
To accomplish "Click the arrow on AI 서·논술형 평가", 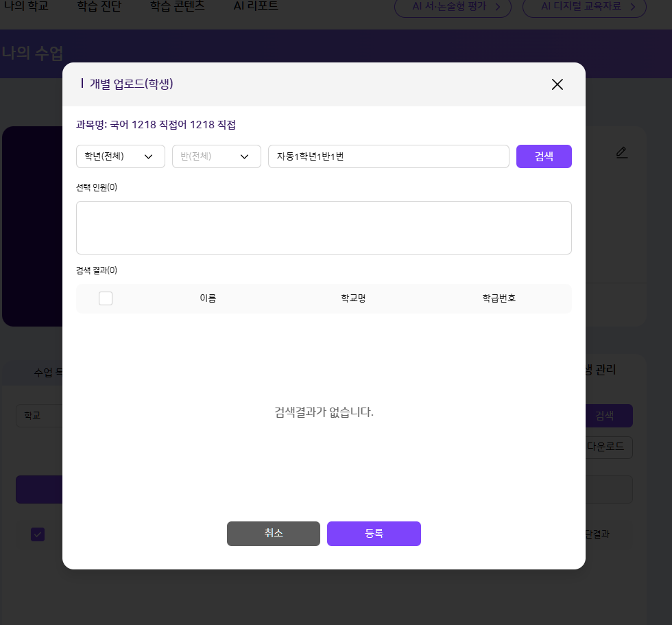I will click(498, 7).
